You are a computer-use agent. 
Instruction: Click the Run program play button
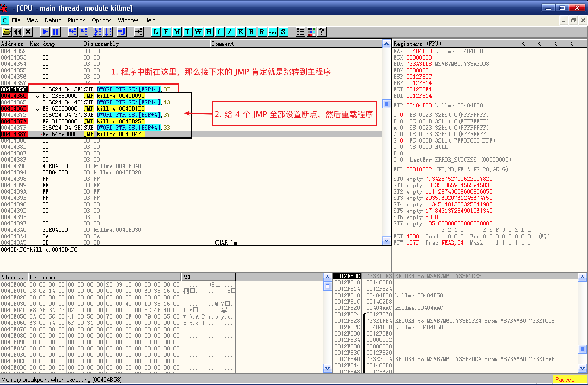point(45,32)
